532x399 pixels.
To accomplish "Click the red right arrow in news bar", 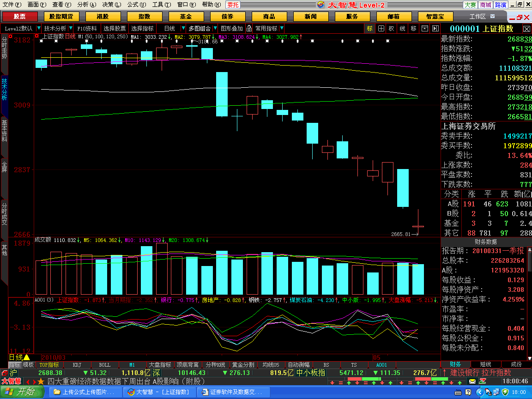I will (x=34, y=382).
